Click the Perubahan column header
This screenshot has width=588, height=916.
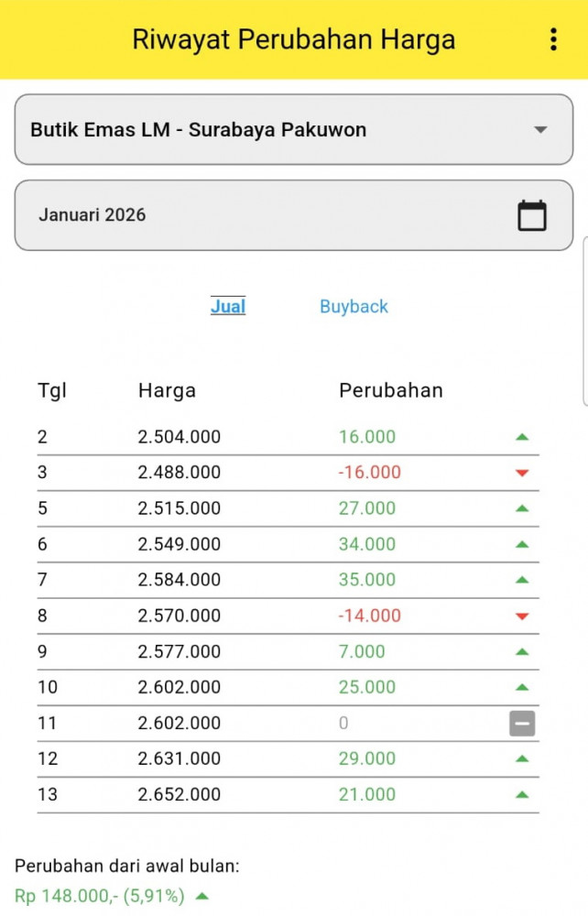pyautogui.click(x=391, y=390)
